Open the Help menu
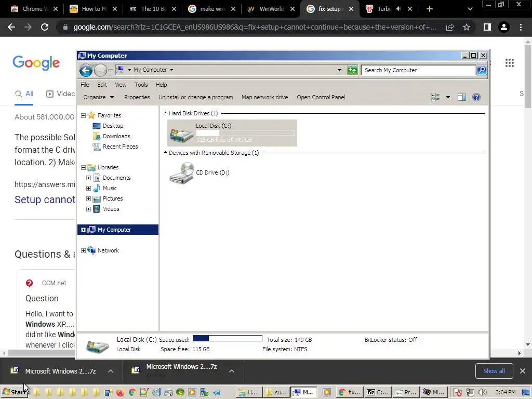This screenshot has width=532, height=399. [x=162, y=85]
